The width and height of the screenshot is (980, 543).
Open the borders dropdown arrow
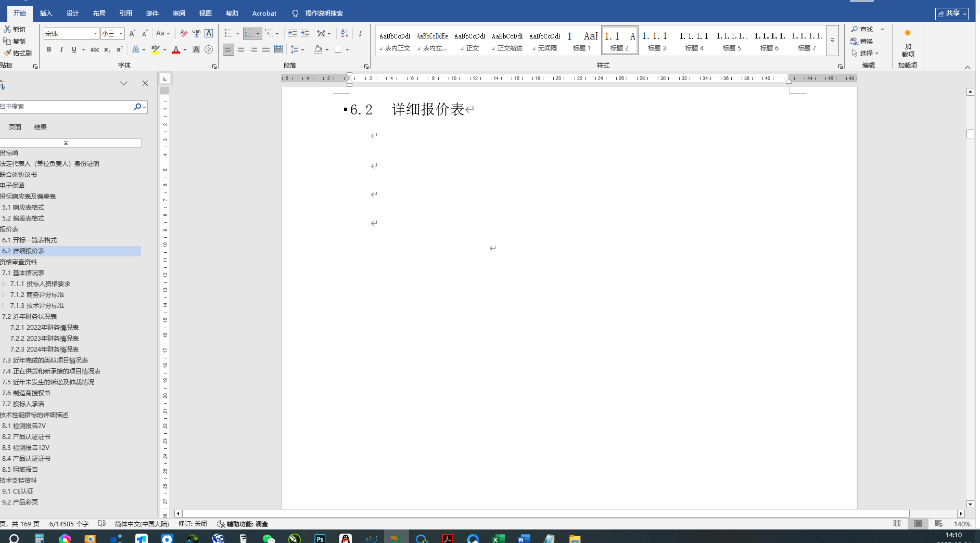click(x=347, y=49)
